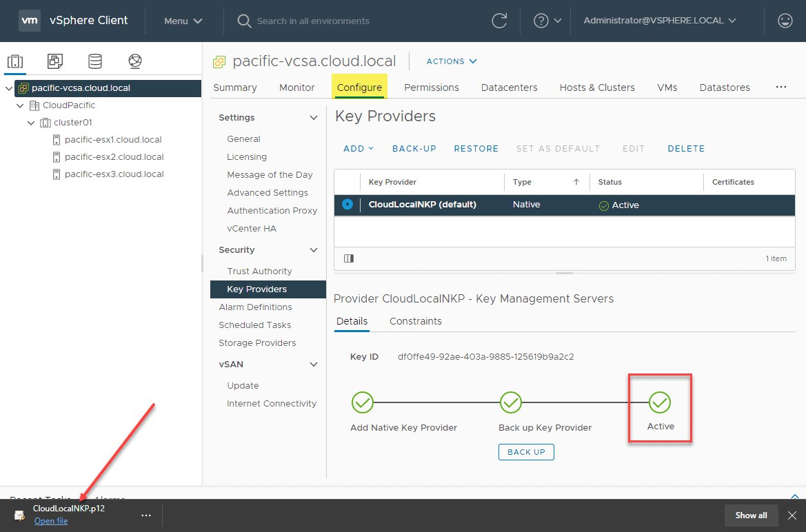
Task: Click the refresh icon in the header
Action: (x=499, y=21)
